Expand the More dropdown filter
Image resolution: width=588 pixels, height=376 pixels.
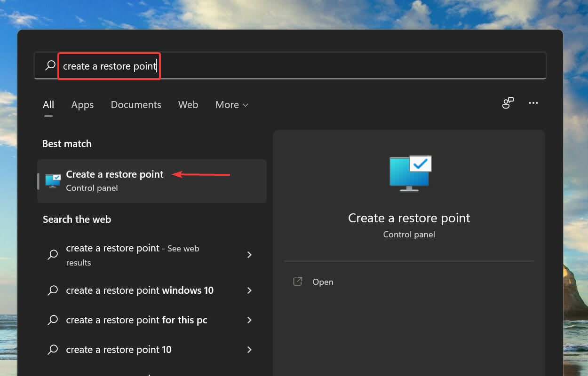point(232,105)
